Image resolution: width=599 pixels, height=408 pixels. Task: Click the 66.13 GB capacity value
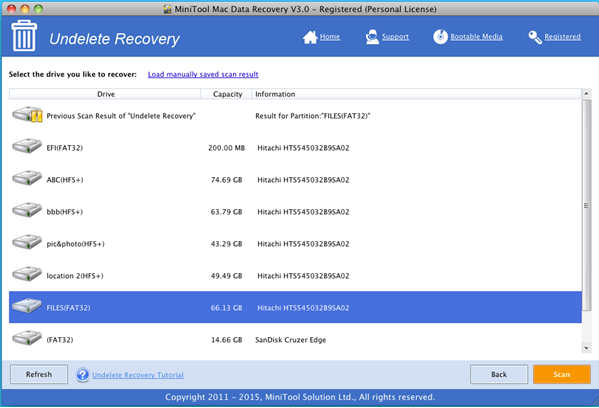click(227, 308)
